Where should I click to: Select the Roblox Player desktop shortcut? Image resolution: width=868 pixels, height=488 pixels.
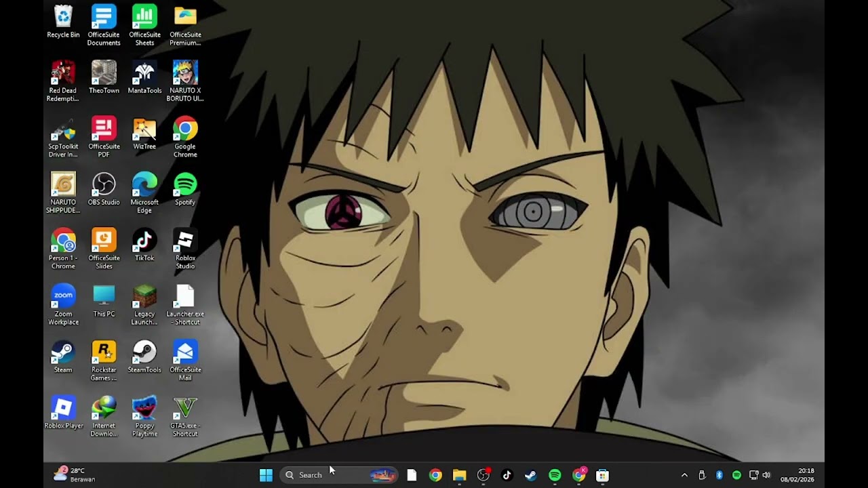[63, 413]
